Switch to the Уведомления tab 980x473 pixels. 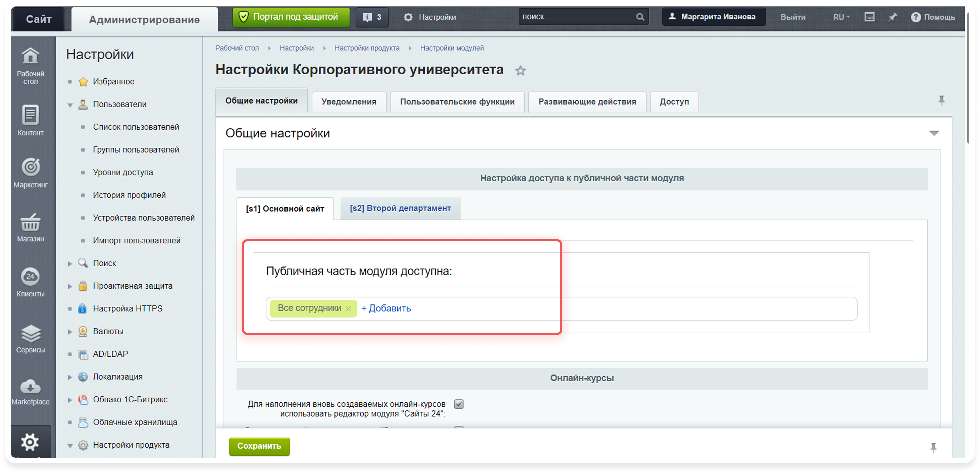pyautogui.click(x=348, y=101)
